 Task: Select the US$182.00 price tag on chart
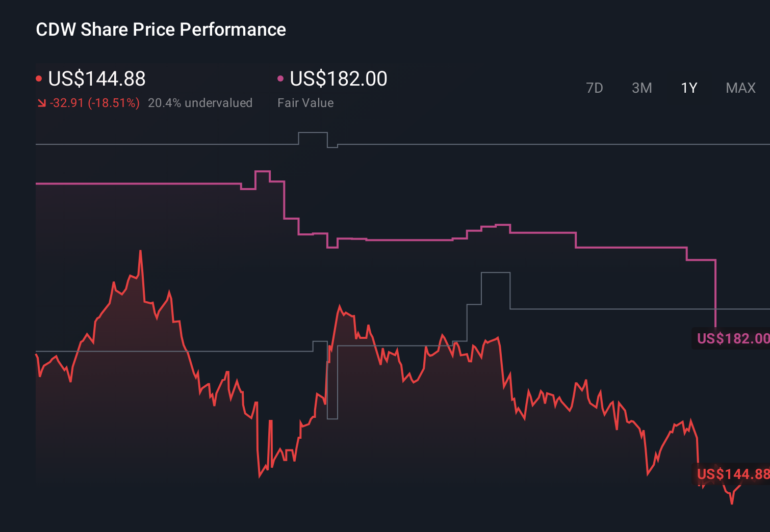(x=733, y=338)
